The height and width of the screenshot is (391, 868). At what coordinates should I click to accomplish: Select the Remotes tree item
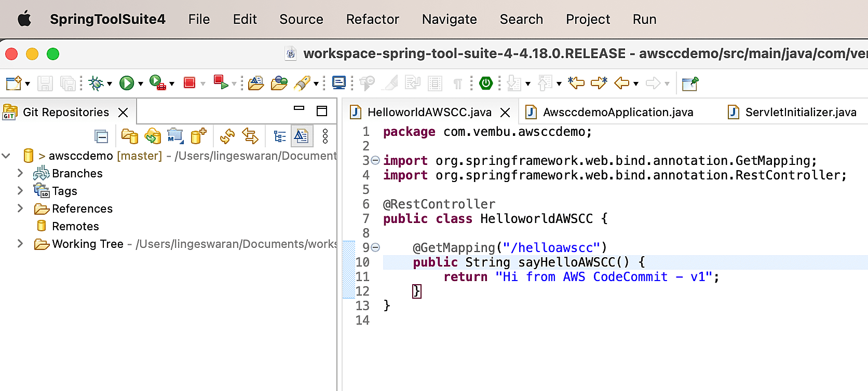[x=67, y=226]
